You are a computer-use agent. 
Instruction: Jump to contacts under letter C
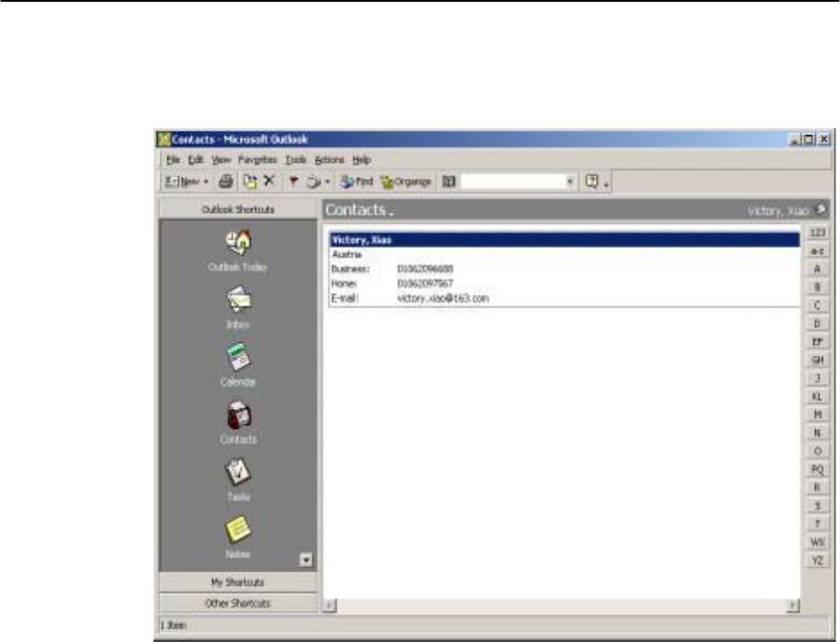tap(818, 305)
